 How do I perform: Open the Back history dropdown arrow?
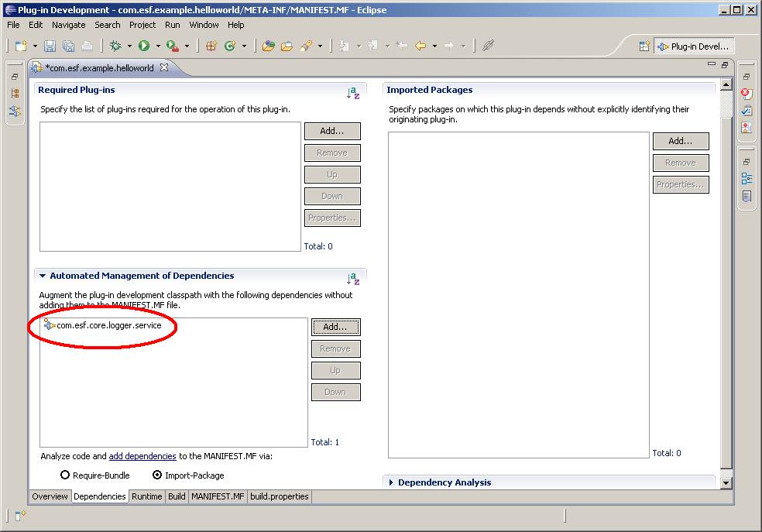[434, 46]
